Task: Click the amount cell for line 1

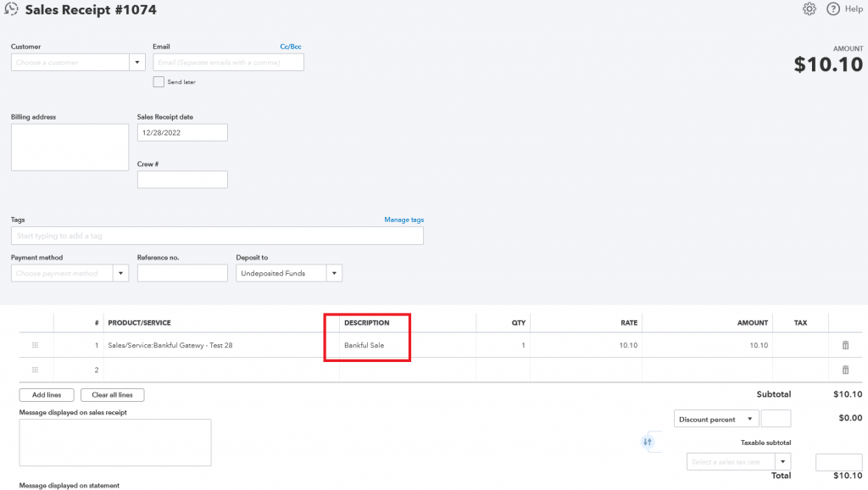Action: [707, 345]
